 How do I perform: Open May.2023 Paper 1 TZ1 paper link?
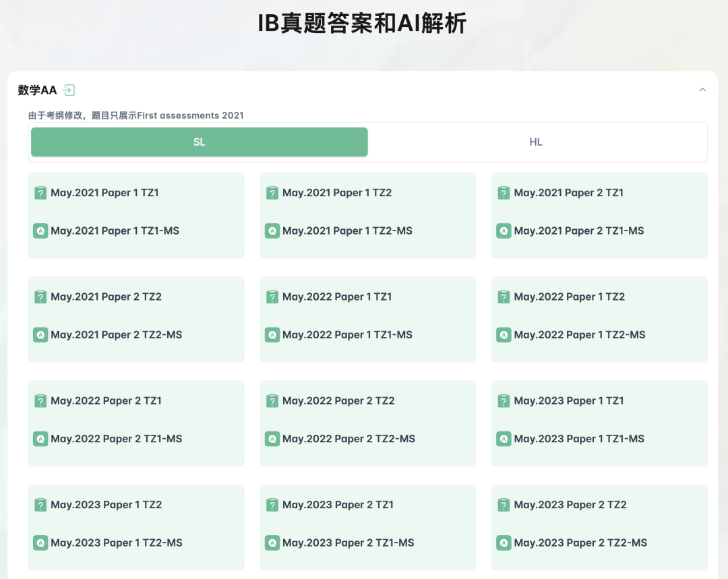tap(569, 400)
